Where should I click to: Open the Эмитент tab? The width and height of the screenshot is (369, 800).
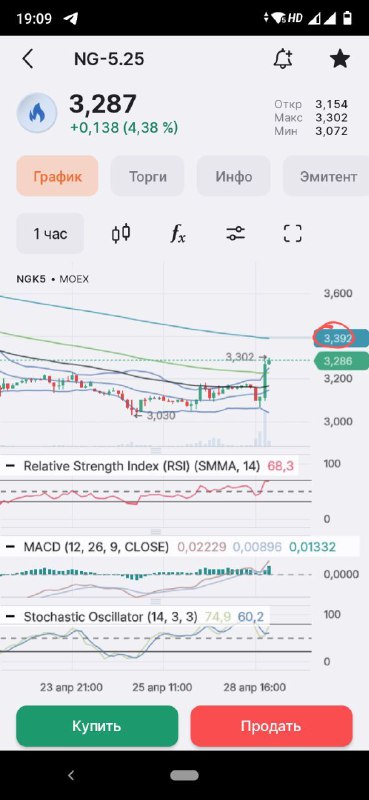coord(327,177)
